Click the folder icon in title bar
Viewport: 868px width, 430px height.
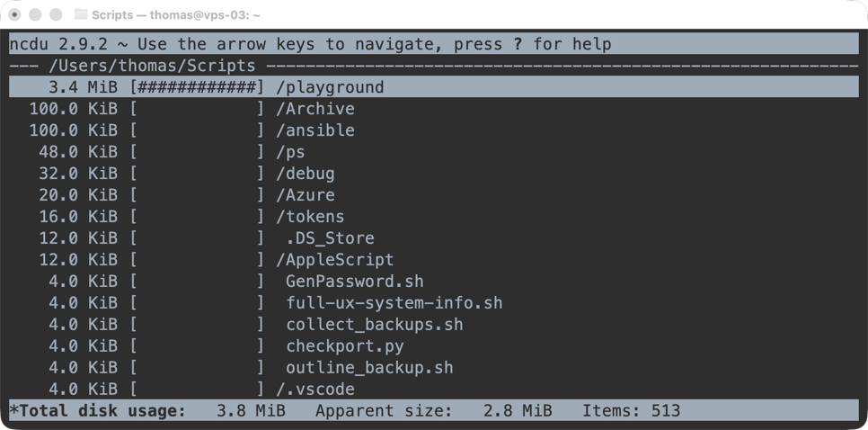point(81,15)
